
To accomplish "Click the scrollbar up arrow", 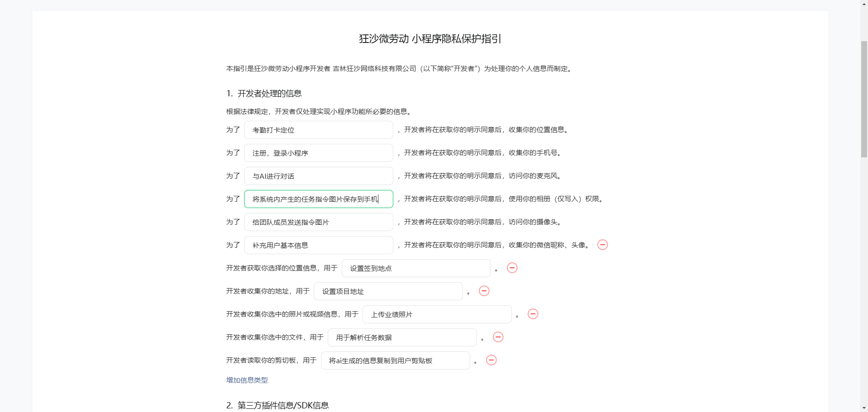I will pyautogui.click(x=864, y=4).
